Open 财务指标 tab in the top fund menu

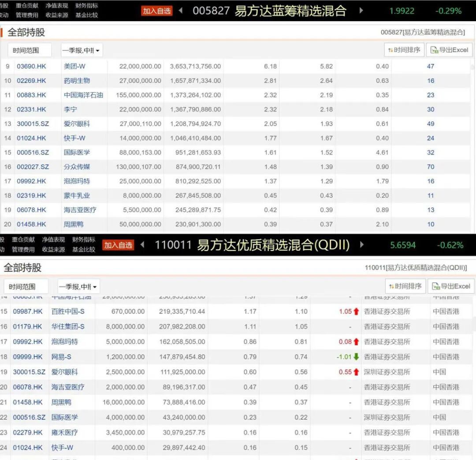87,5
